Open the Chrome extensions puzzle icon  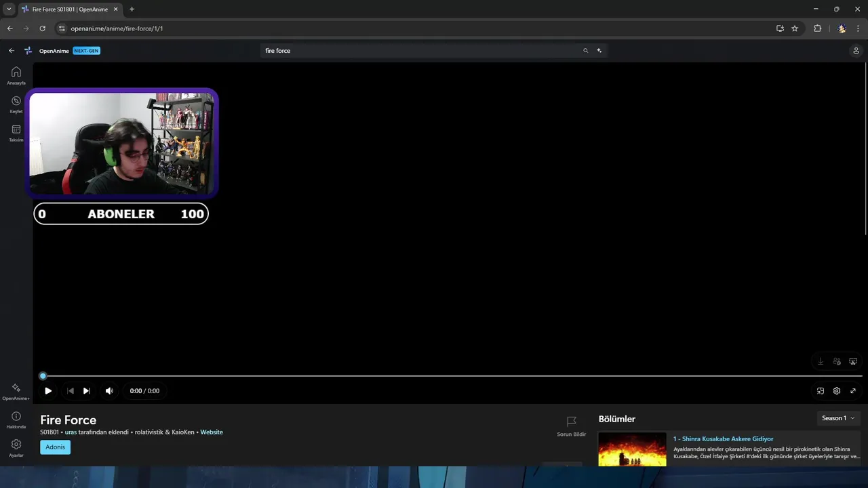coord(818,28)
